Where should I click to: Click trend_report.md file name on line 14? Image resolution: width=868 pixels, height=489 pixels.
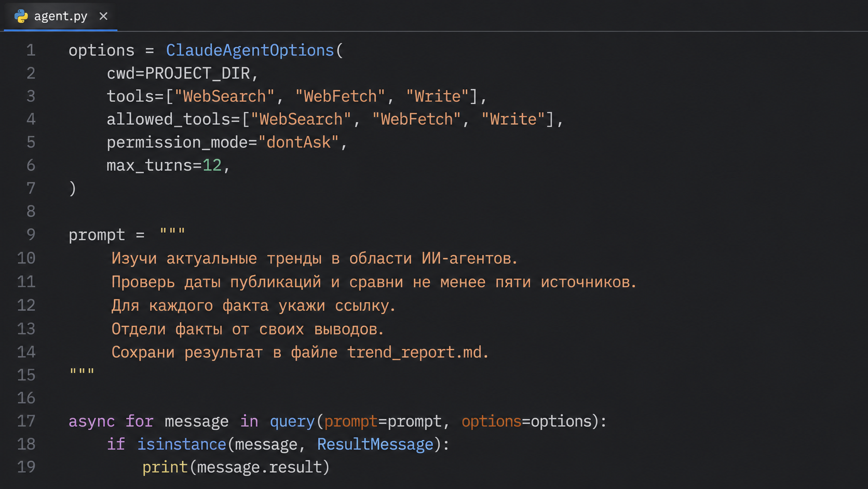click(415, 352)
